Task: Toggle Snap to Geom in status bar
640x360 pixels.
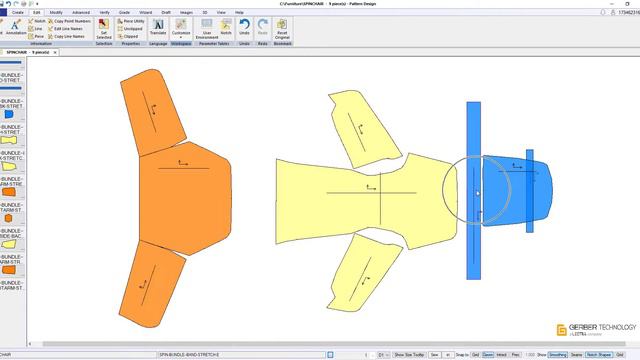Action: click(x=488, y=355)
